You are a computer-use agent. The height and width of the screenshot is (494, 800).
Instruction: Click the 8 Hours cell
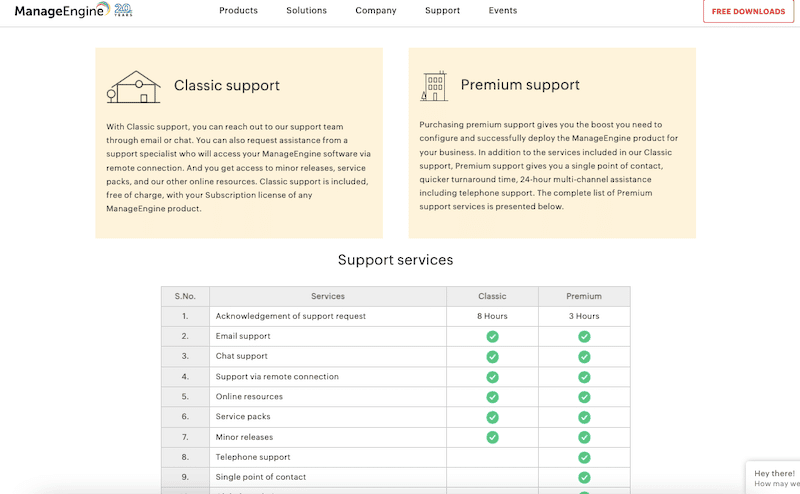coord(492,316)
